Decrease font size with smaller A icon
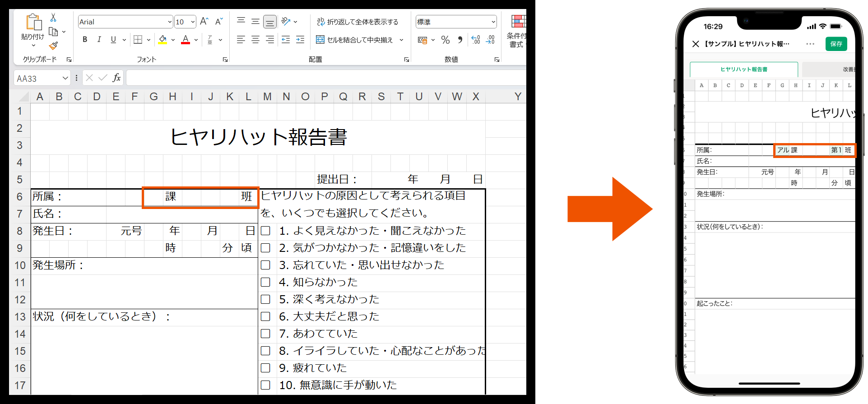The width and height of the screenshot is (868, 404). pos(219,21)
